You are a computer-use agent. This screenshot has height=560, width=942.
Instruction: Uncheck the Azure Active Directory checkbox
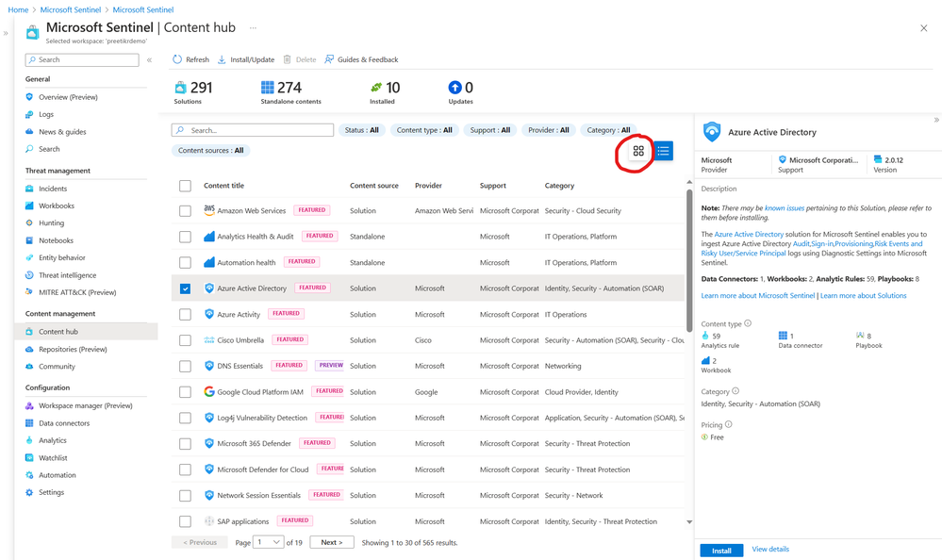[185, 288]
